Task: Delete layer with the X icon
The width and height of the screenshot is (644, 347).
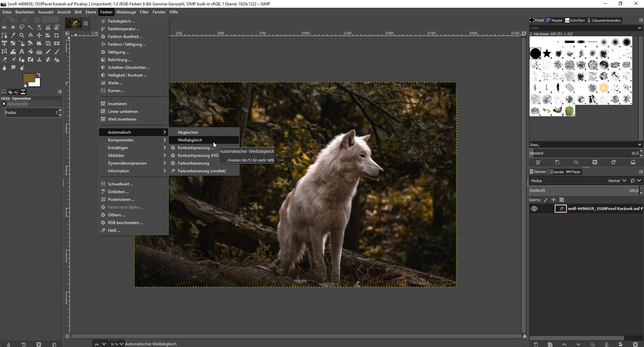Action: (x=635, y=344)
